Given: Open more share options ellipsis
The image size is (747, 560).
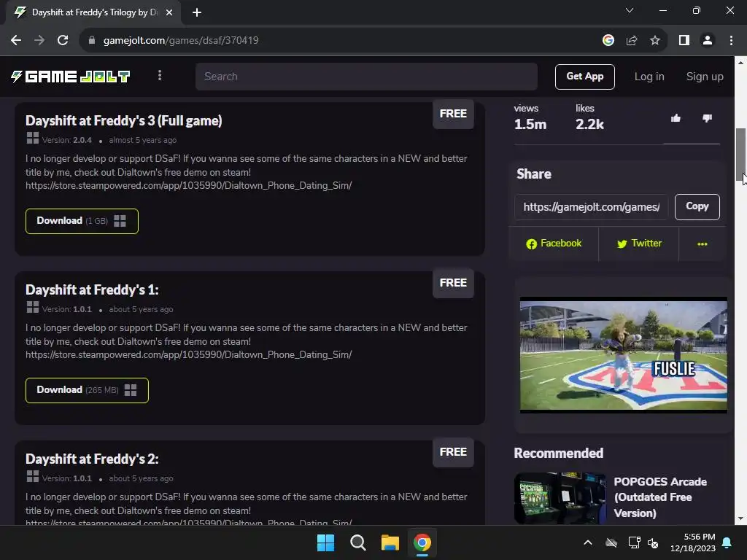Looking at the screenshot, I should [703, 244].
